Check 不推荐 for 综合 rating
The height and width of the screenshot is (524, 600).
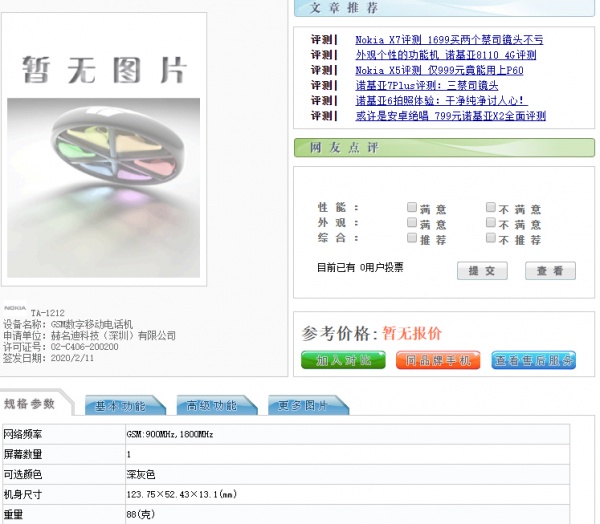(x=491, y=238)
